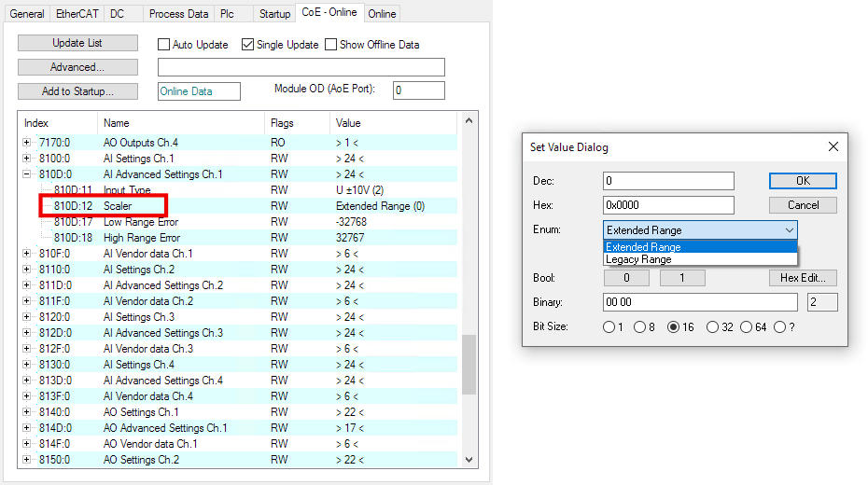Click the Hex input field
This screenshot has height=485, width=868.
[668, 205]
